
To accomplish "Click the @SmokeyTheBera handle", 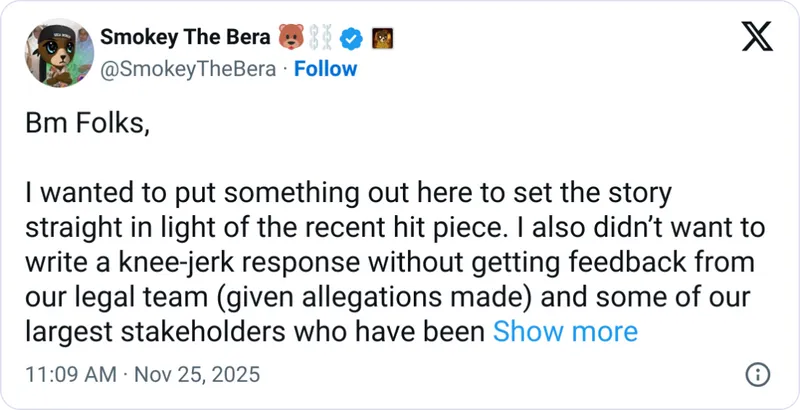I will click(x=188, y=69).
